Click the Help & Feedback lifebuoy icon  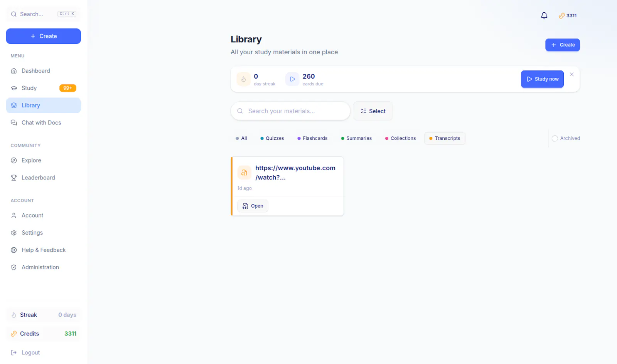[x=14, y=250]
